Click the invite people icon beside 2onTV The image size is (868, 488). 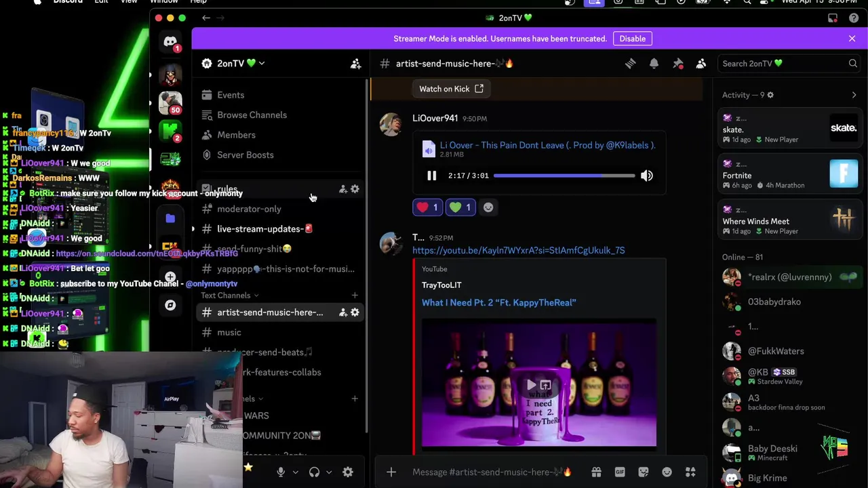(x=355, y=64)
